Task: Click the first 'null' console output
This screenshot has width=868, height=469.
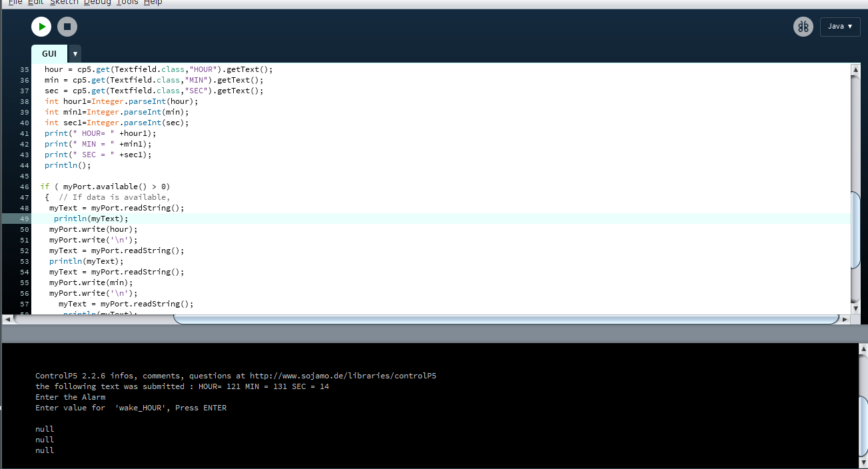Action: tap(45, 429)
